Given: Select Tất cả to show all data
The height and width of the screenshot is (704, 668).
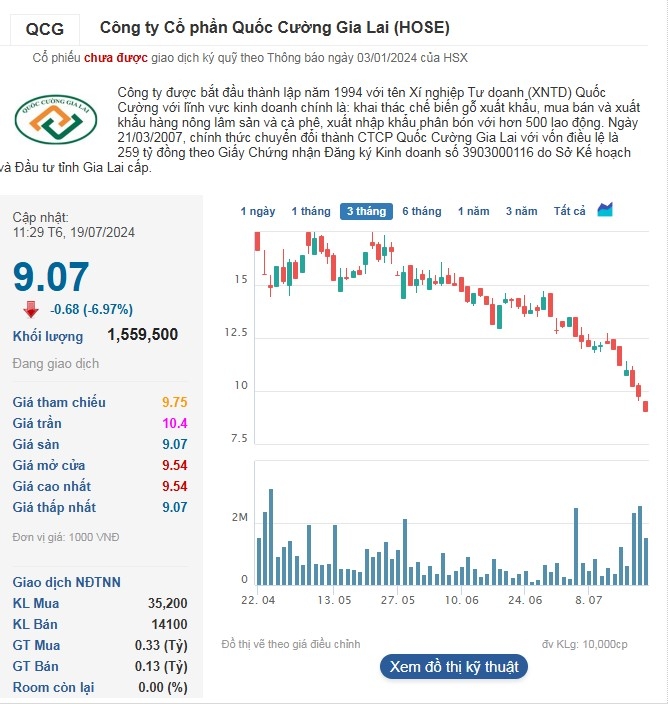Looking at the screenshot, I should pyautogui.click(x=569, y=211).
